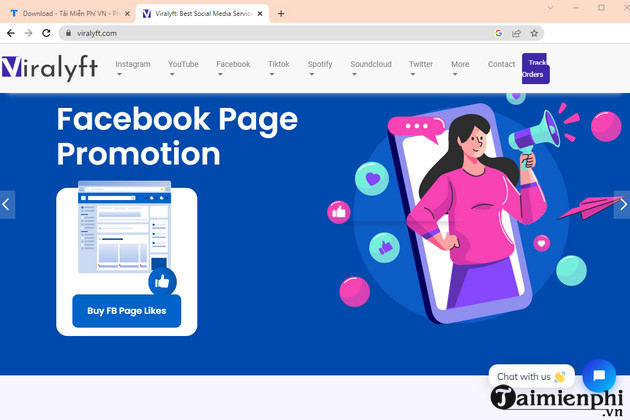The width and height of the screenshot is (630, 420).
Task: Open a new browser tab
Action: (281, 14)
